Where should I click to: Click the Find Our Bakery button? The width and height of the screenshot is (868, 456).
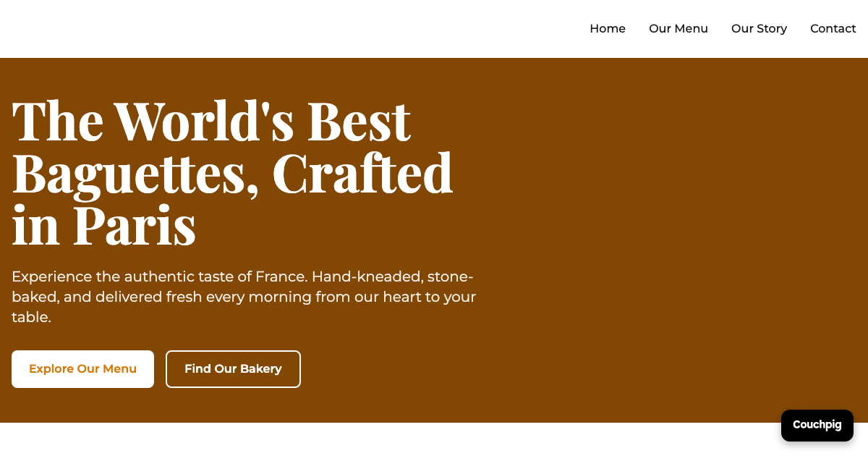[233, 369]
